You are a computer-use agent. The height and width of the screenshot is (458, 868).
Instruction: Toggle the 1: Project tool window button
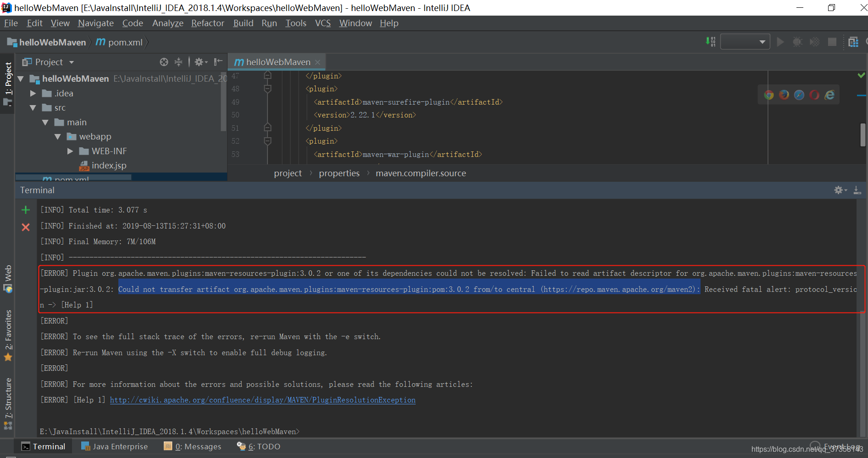click(x=8, y=84)
